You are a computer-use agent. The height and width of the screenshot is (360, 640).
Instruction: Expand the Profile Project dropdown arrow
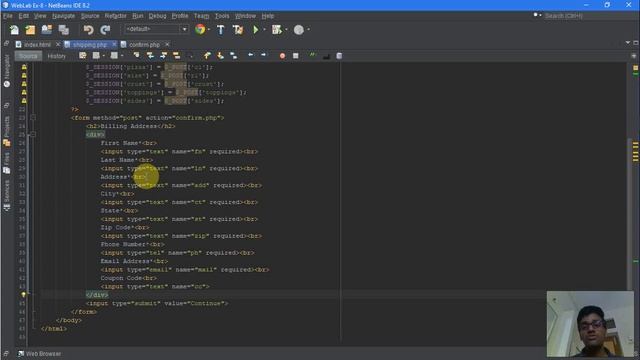click(308, 29)
